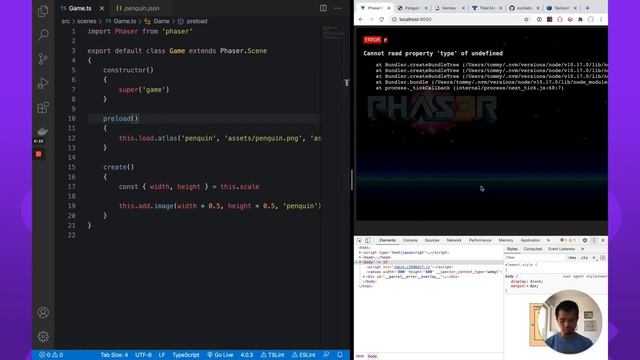The image size is (640, 360).
Task: Change encoding via UTF-8 status item
Action: click(x=143, y=355)
